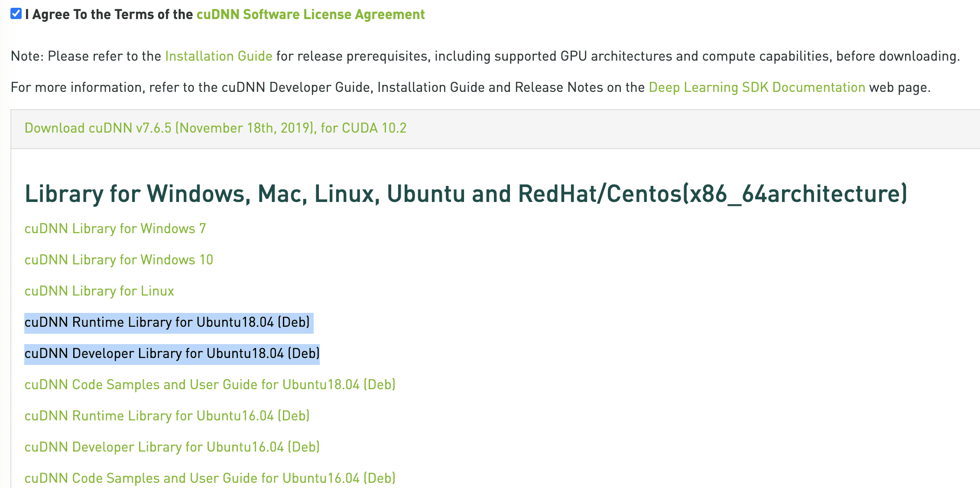
Task: Download Developer Library for Ubuntu18.04 Deb
Action: [172, 354]
